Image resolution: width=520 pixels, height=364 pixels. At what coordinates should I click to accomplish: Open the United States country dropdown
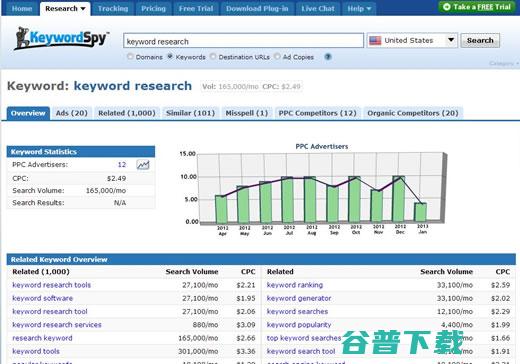tap(412, 40)
